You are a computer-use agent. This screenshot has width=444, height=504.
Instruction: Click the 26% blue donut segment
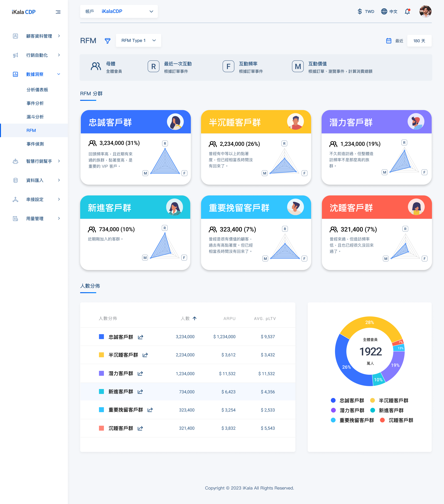[346, 367]
